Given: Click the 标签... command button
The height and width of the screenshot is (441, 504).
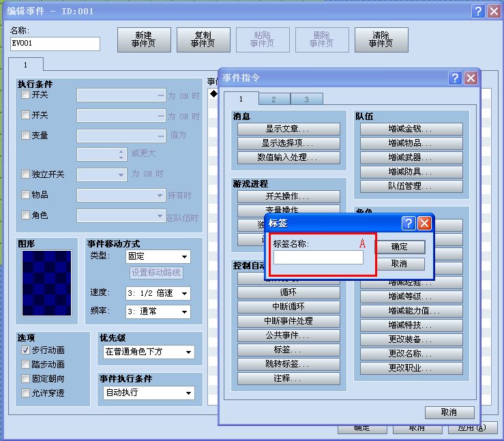Looking at the screenshot, I should pyautogui.click(x=288, y=350).
